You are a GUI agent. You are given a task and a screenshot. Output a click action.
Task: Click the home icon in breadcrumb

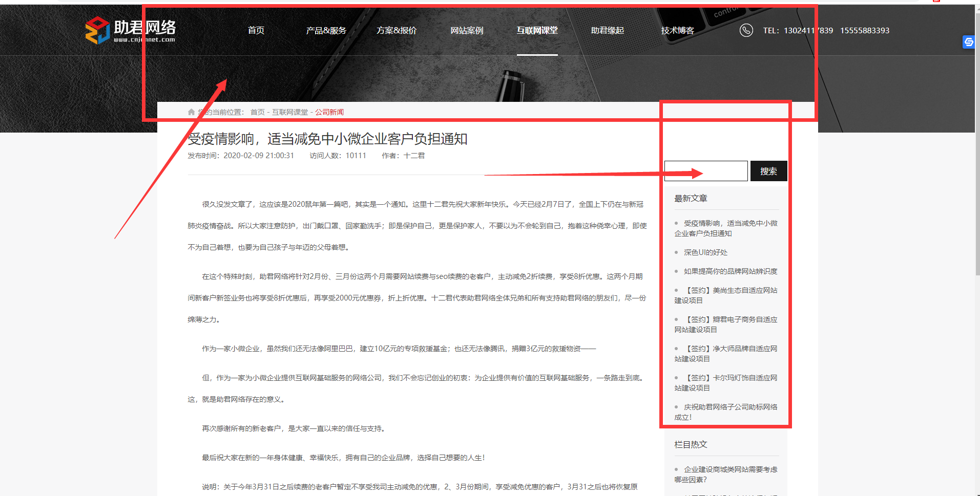(x=191, y=112)
